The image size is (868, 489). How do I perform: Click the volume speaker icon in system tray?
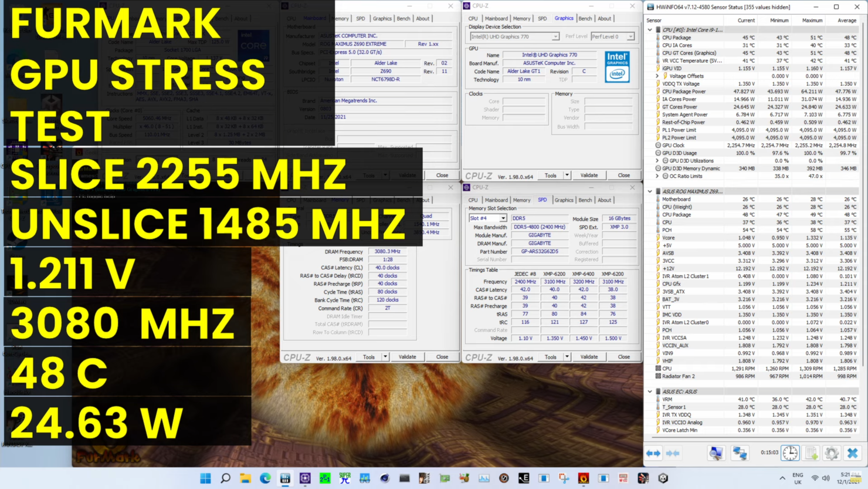click(826, 478)
